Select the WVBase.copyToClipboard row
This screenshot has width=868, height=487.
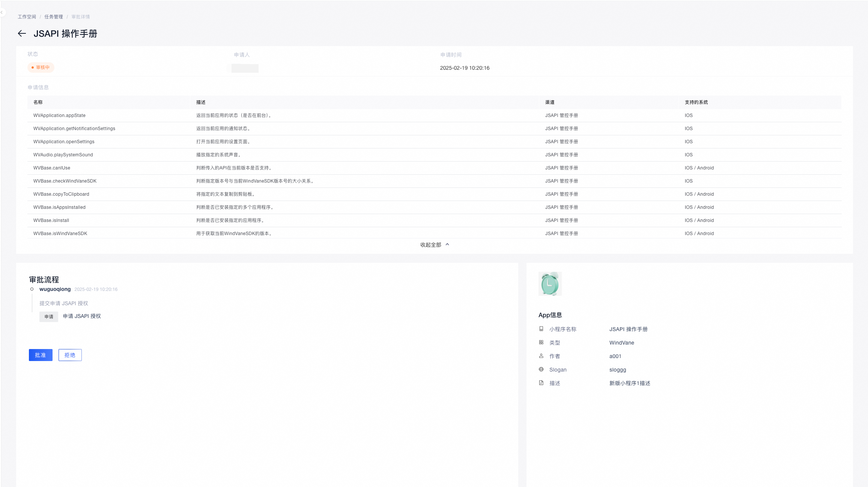(x=61, y=194)
